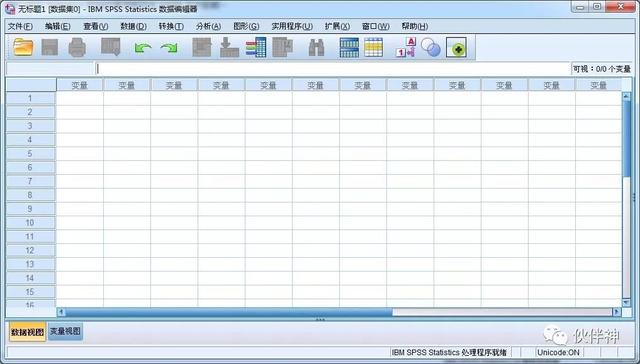Maximize the SPSS window

597,7
